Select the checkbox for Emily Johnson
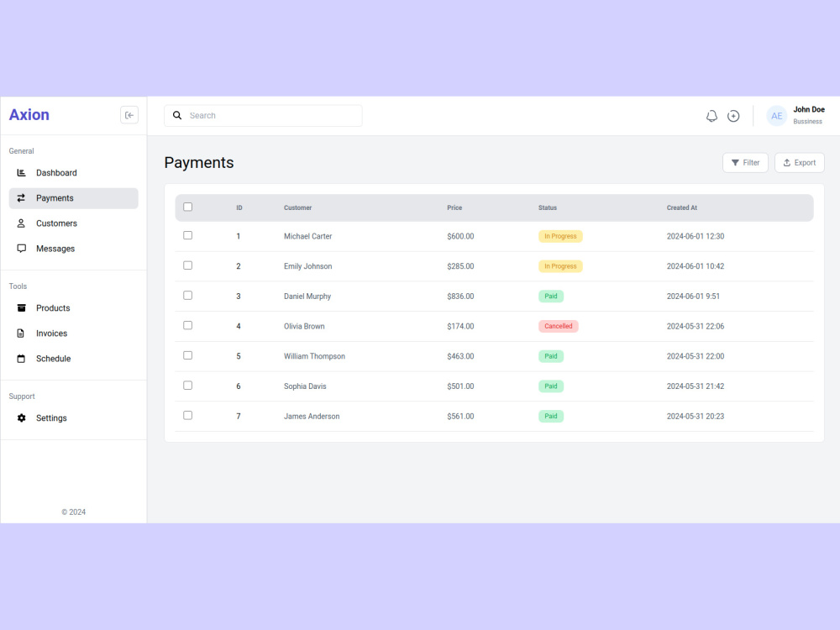This screenshot has width=840, height=630. pyautogui.click(x=187, y=265)
